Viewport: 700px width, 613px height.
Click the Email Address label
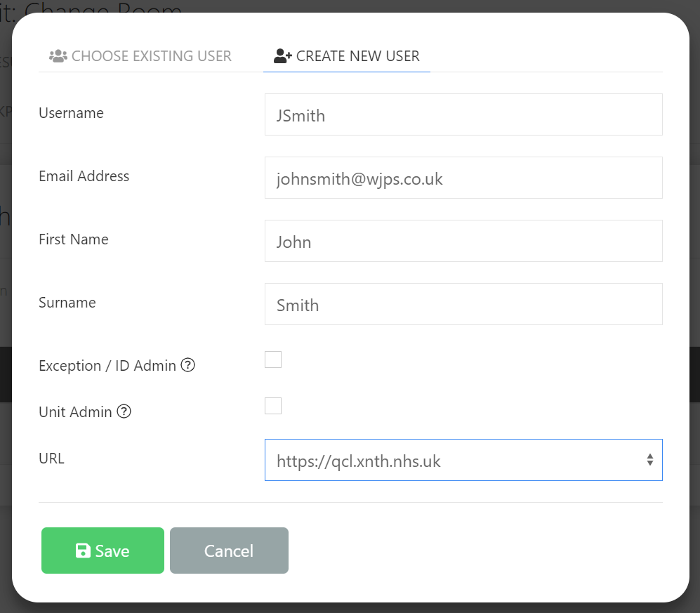(84, 176)
